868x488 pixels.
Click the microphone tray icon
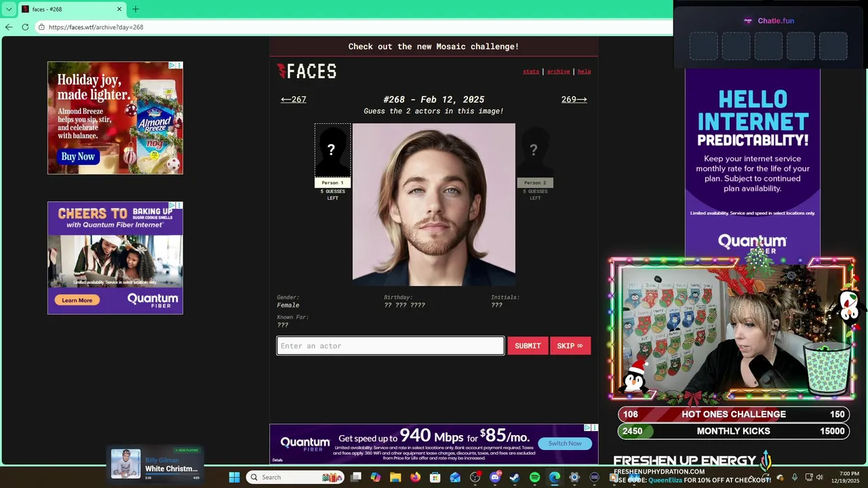point(794,477)
